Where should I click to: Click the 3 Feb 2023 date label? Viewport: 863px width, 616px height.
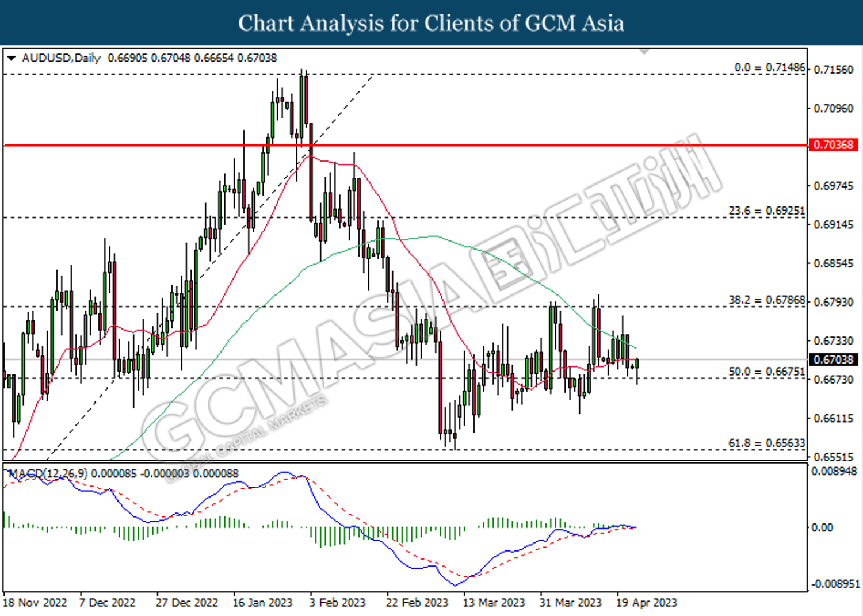click(337, 603)
